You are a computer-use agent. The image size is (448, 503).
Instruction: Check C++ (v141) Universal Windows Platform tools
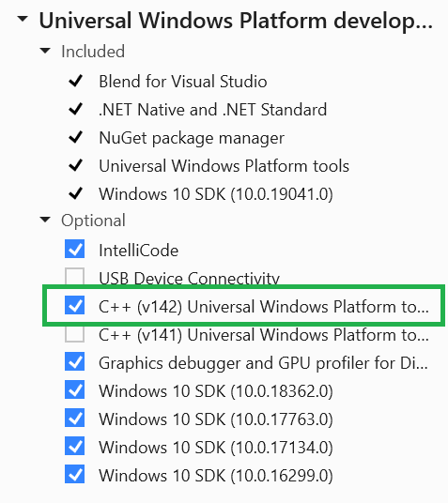(74, 334)
